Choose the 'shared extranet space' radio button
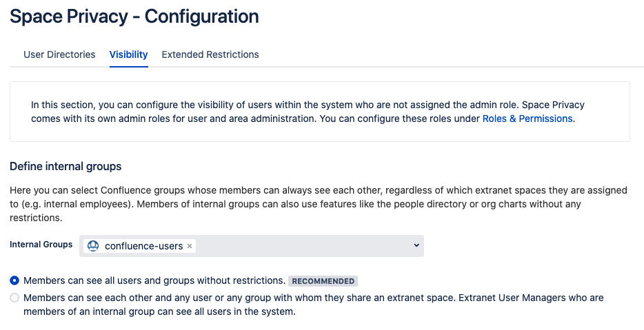This screenshot has height=330, width=644. coord(14,298)
